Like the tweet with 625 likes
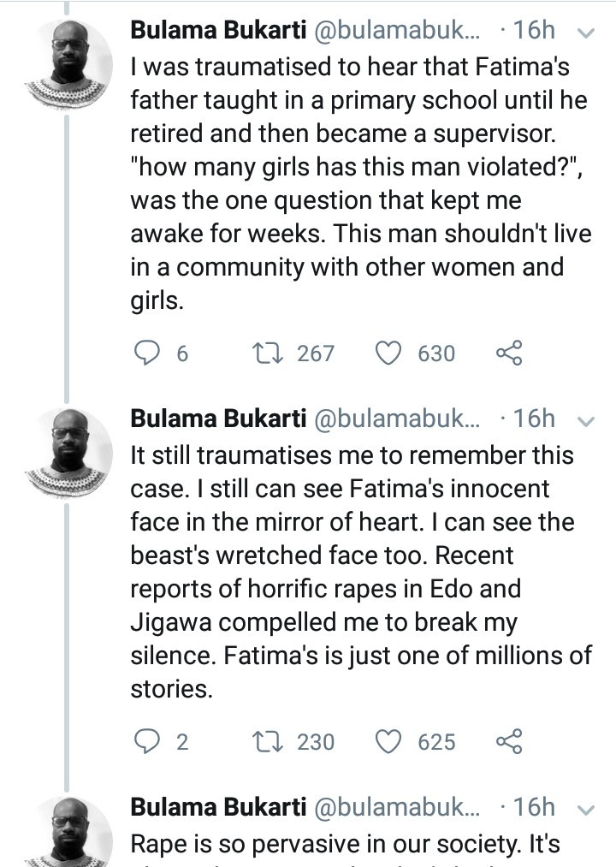 pos(389,740)
